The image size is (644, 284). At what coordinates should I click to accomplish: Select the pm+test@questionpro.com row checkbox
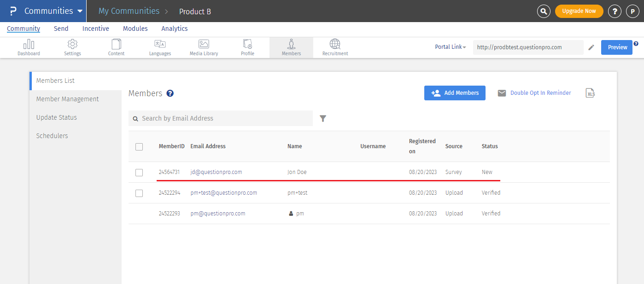tap(139, 193)
